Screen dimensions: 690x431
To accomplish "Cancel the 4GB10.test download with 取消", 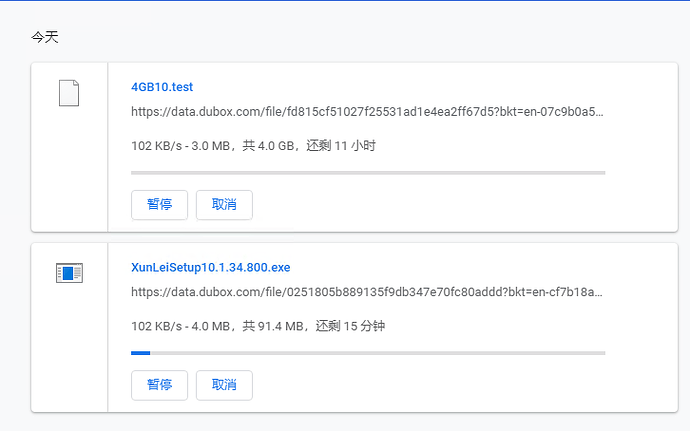I will tap(224, 205).
